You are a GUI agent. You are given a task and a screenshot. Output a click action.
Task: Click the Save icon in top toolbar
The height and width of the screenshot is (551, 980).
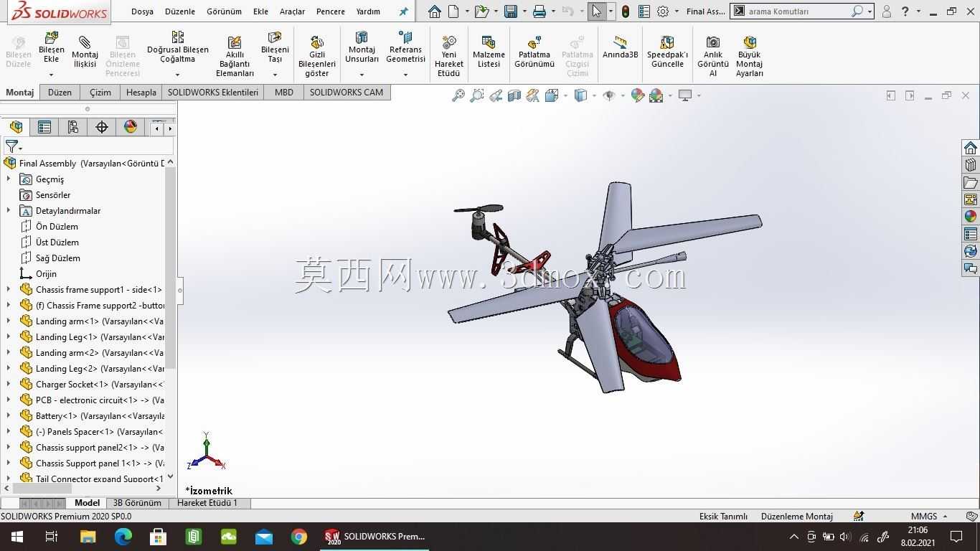(x=511, y=11)
